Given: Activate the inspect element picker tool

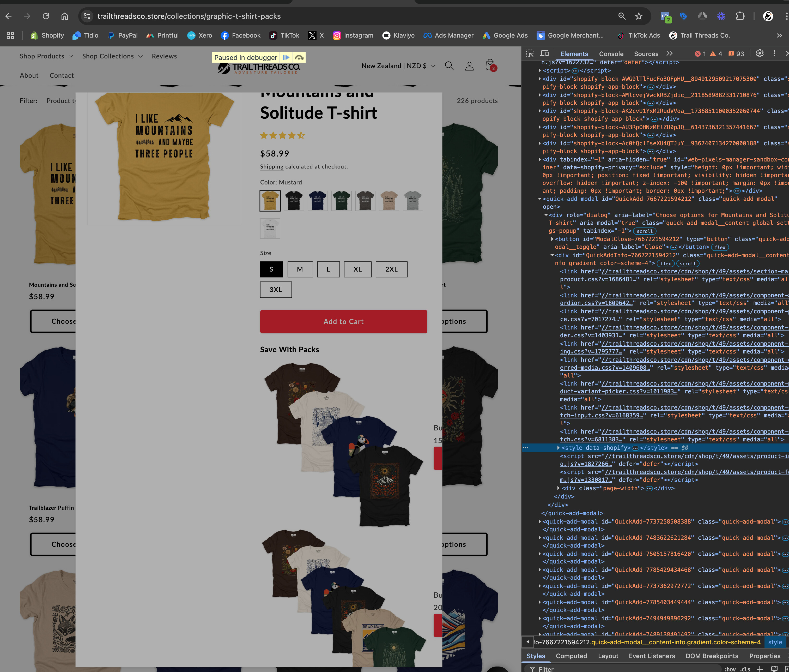Looking at the screenshot, I should (530, 54).
